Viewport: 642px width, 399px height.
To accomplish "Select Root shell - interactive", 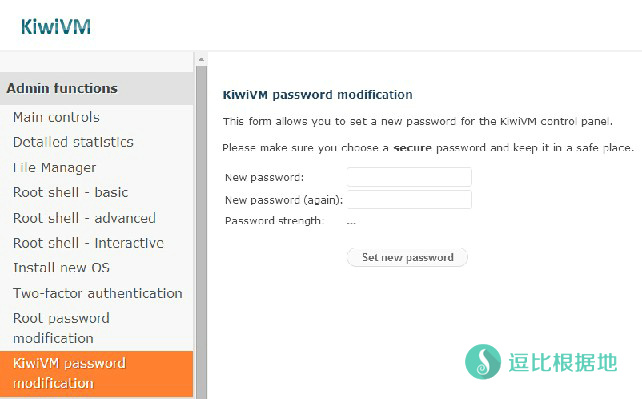I will coord(88,243).
